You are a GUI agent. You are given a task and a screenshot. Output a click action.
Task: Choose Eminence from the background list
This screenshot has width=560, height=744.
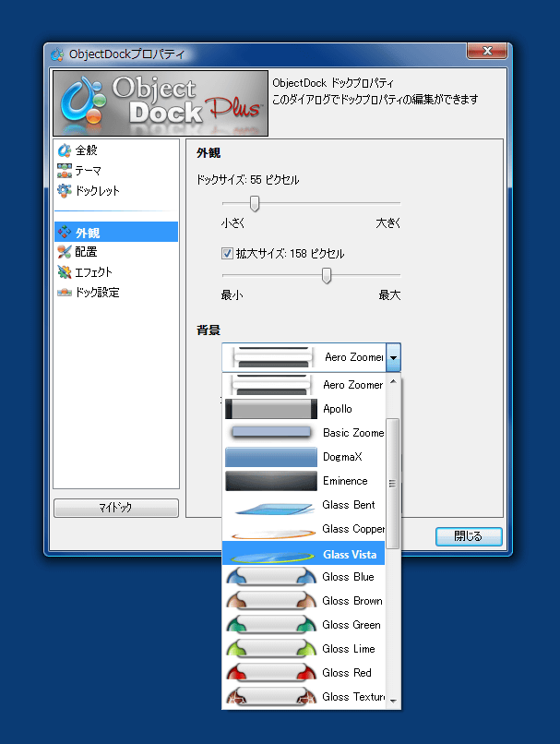(345, 481)
